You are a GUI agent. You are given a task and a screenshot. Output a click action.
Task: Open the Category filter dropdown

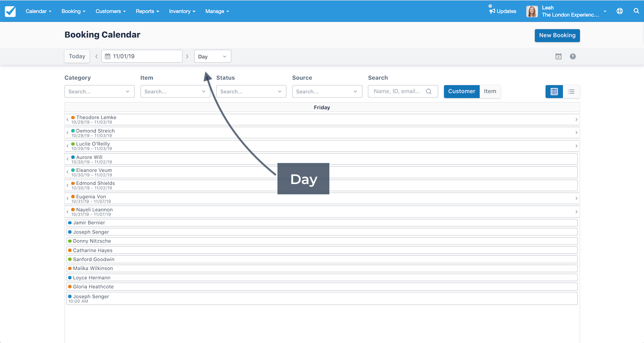coord(99,91)
